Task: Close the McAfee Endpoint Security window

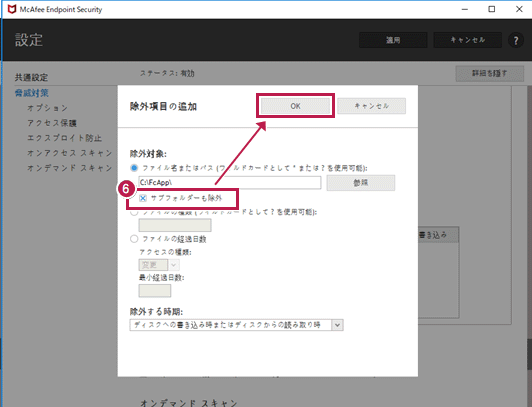Action: pyautogui.click(x=519, y=9)
